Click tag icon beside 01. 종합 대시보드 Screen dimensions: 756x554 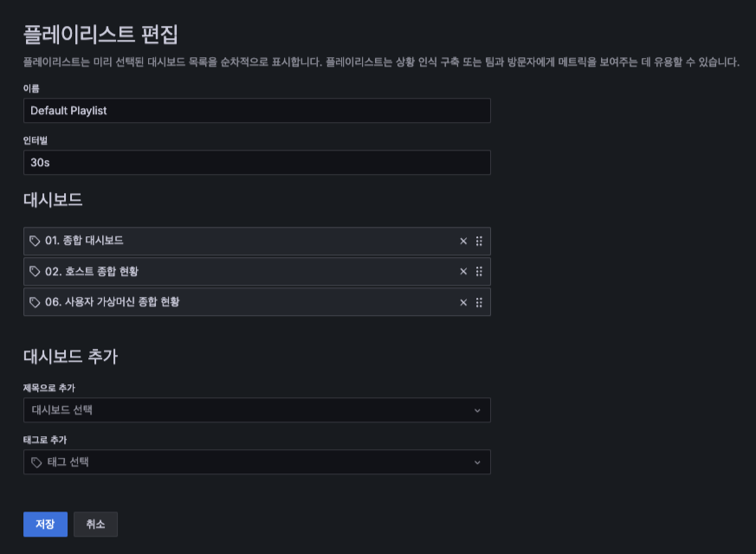pyautogui.click(x=36, y=242)
